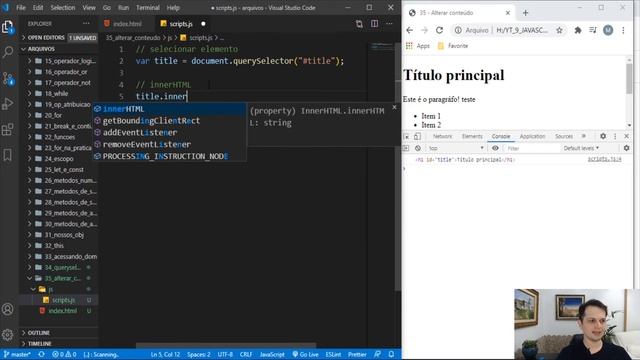Open the Chrome profile avatar
Screen dimensions: 640x360
pyautogui.click(x=608, y=30)
